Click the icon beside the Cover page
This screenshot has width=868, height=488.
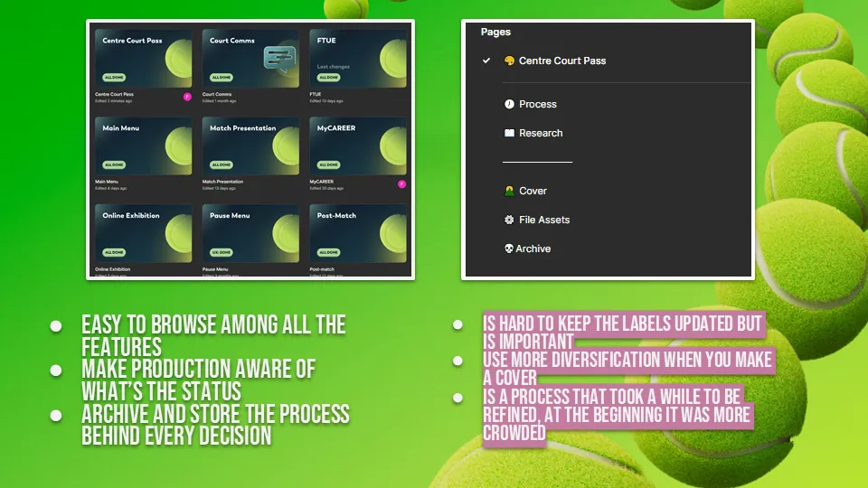tap(509, 191)
